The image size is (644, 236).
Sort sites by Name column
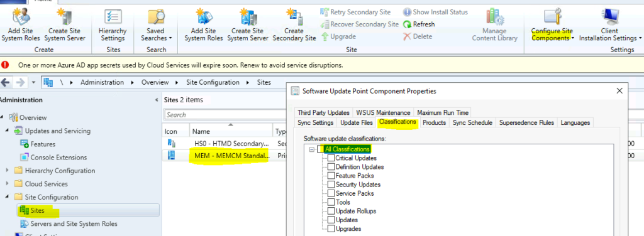[x=231, y=131]
